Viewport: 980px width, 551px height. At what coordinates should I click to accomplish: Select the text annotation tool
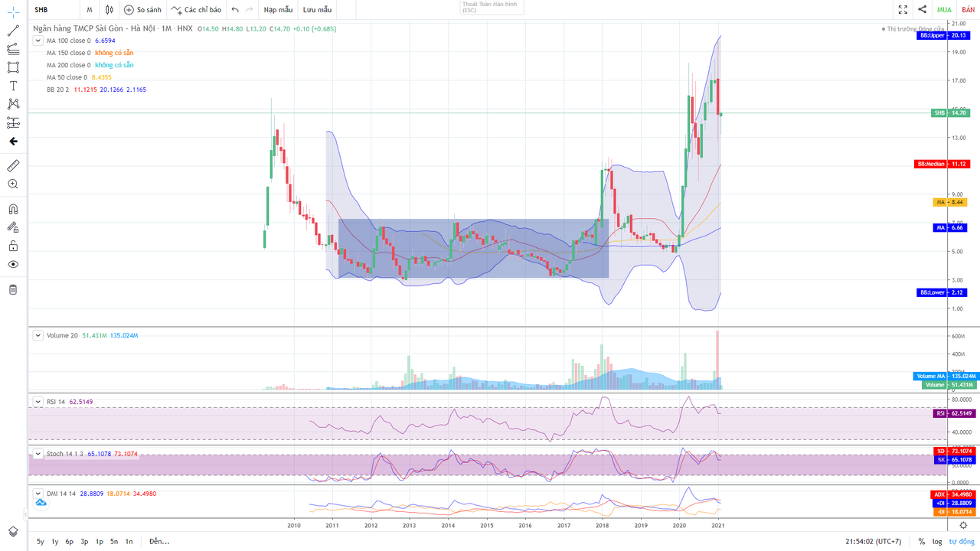(x=13, y=86)
